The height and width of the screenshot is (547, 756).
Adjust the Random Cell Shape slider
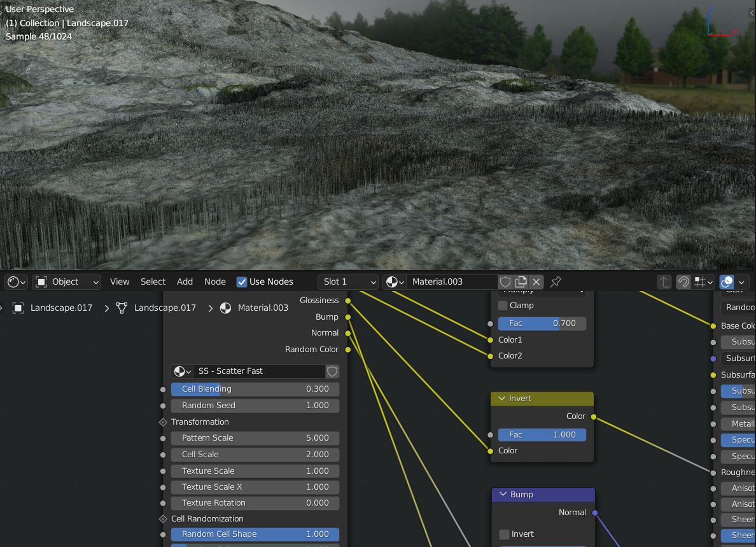coord(255,534)
